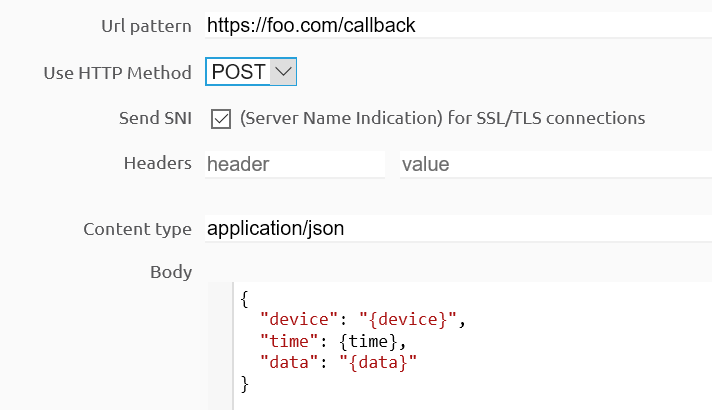Focus the Headers 'header' name field
Viewport: 712px width, 410px height.
pyautogui.click(x=294, y=164)
